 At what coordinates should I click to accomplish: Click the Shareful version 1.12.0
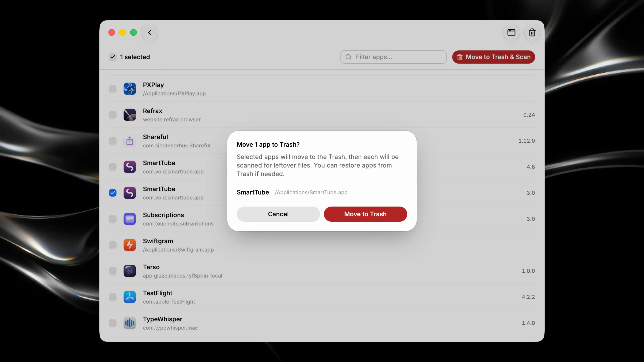[x=526, y=141]
